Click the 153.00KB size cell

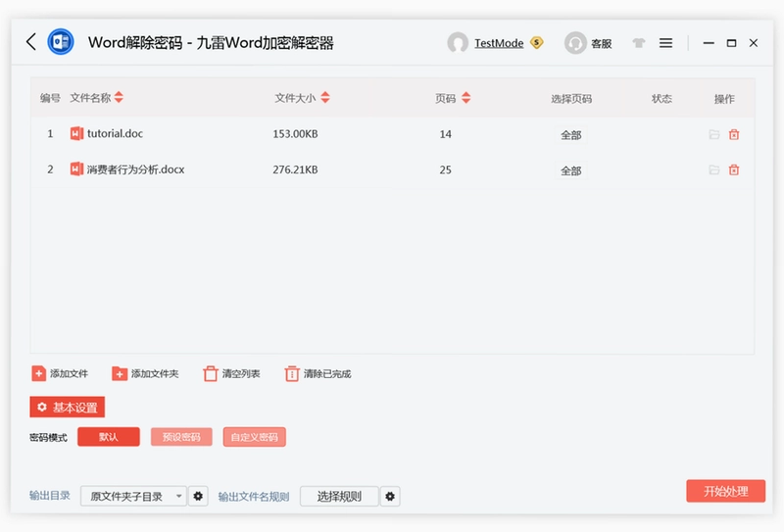(295, 134)
